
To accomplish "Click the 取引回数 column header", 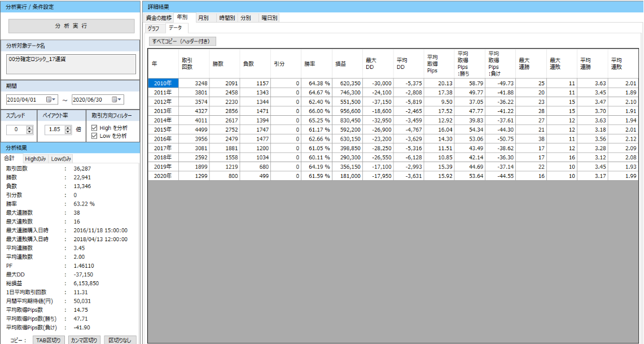I will [x=194, y=64].
